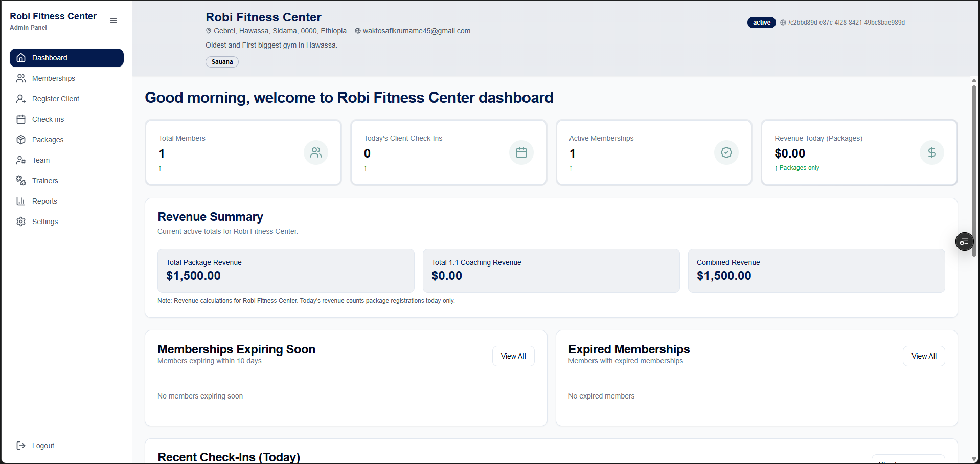The width and height of the screenshot is (980, 464).
Task: Click the scrollbar down arrow
Action: tap(974, 459)
